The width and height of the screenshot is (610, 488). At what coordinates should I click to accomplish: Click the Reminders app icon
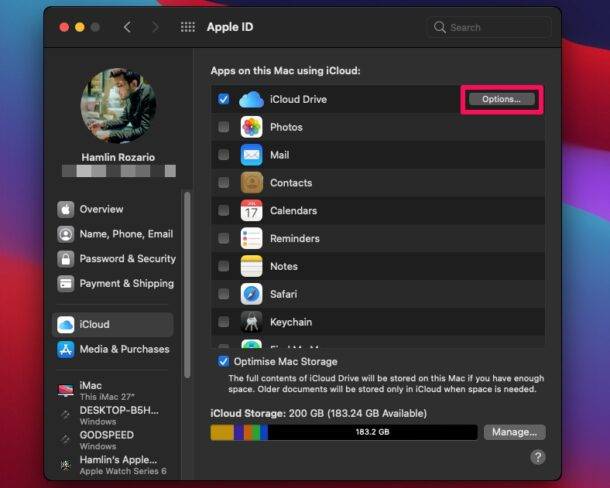(251, 239)
